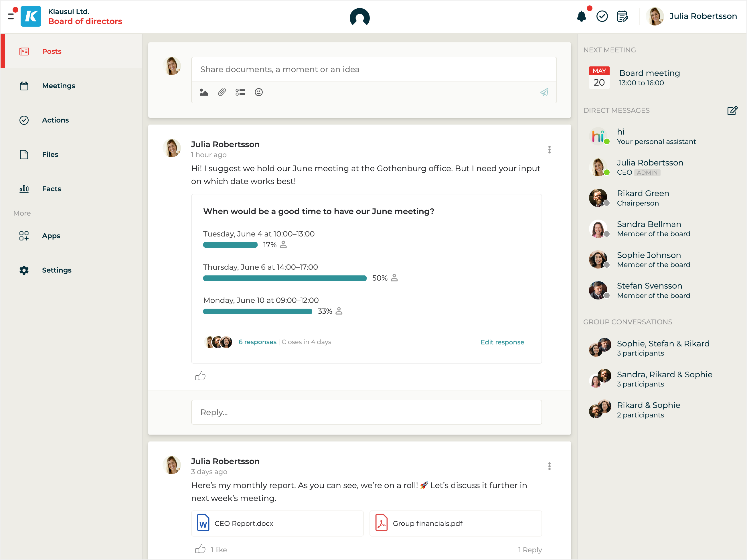The image size is (747, 560).
Task: Open the actions checkmark icon in header
Action: tap(602, 16)
